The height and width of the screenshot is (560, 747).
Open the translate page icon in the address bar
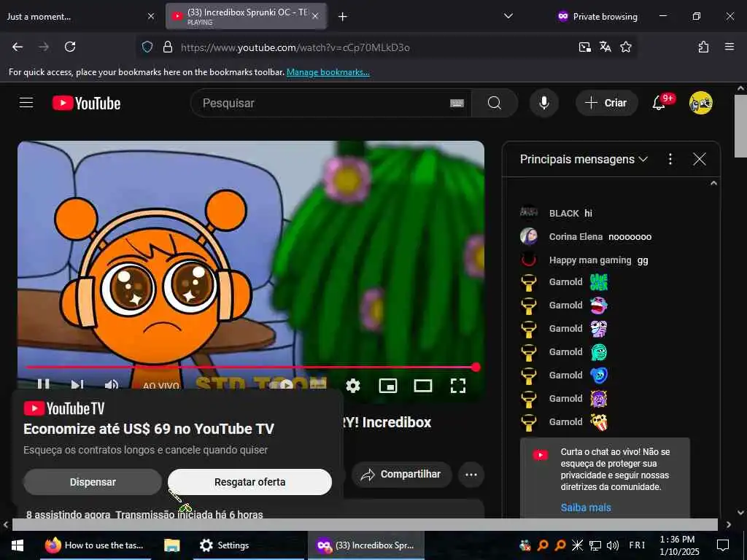pos(605,47)
